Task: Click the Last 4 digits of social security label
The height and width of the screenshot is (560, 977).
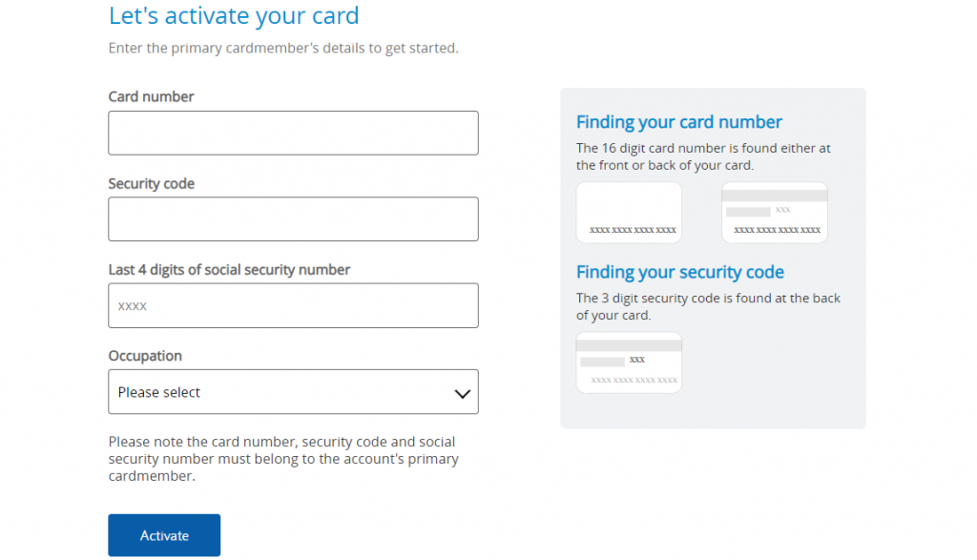Action: coord(229,270)
